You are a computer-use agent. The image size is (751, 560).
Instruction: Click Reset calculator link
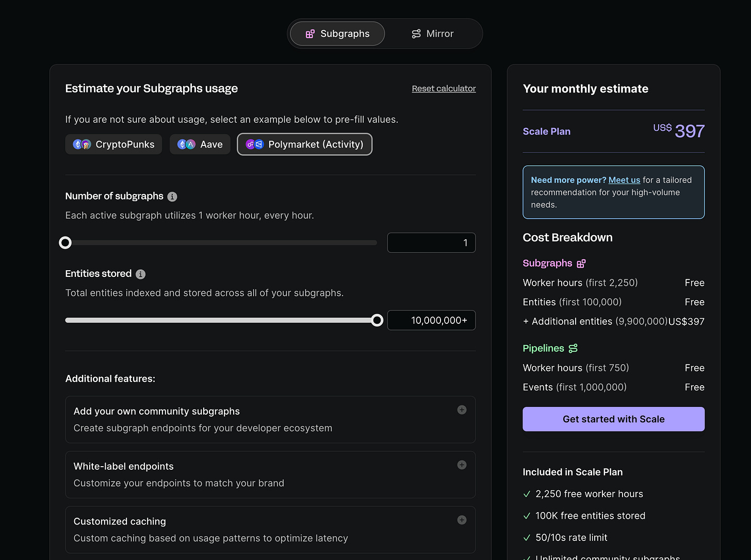coord(444,89)
